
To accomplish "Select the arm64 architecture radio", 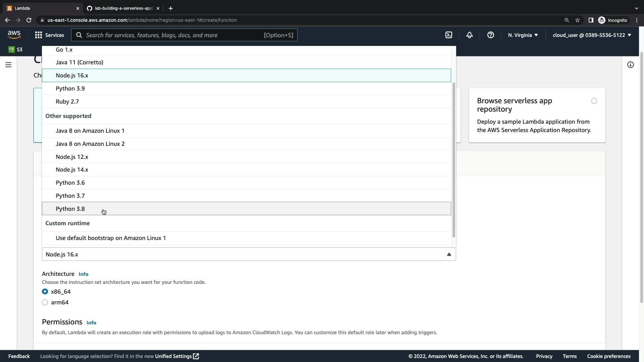I will tap(45, 302).
